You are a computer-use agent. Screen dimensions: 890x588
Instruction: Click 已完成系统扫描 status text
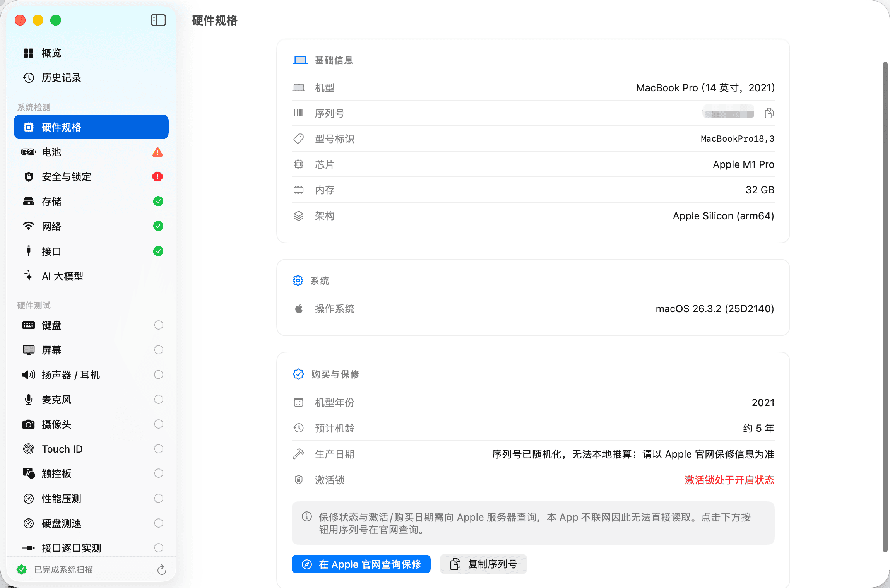tap(63, 569)
